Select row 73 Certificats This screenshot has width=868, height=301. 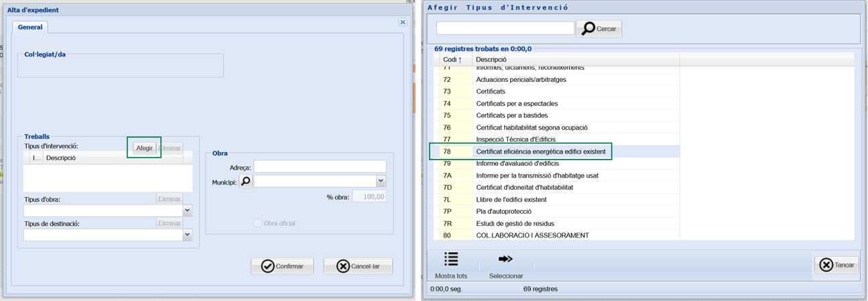pyautogui.click(x=556, y=92)
